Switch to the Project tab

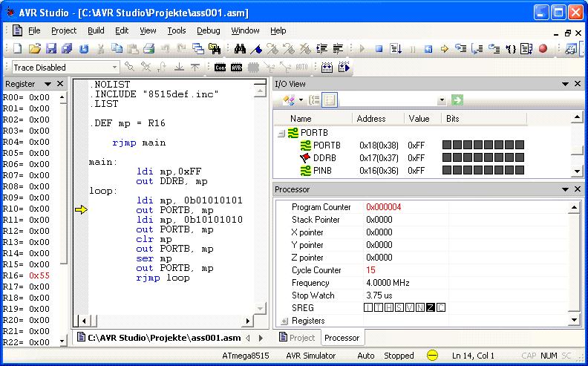297,338
